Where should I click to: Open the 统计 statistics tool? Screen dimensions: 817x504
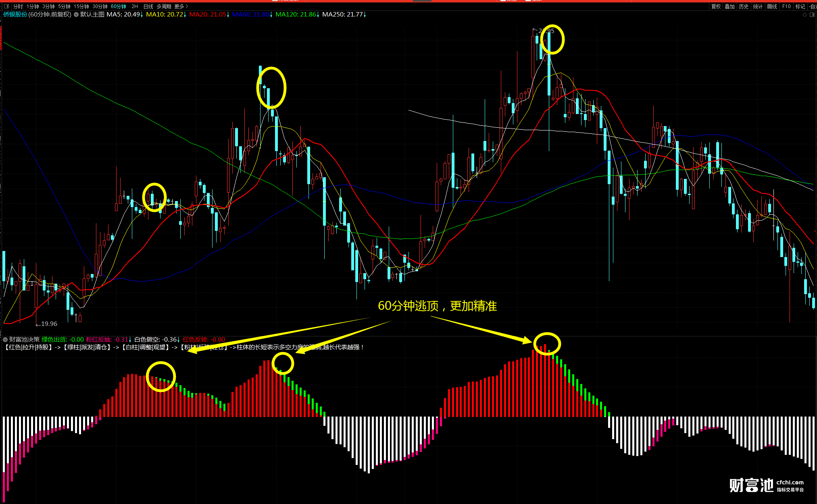click(x=758, y=6)
